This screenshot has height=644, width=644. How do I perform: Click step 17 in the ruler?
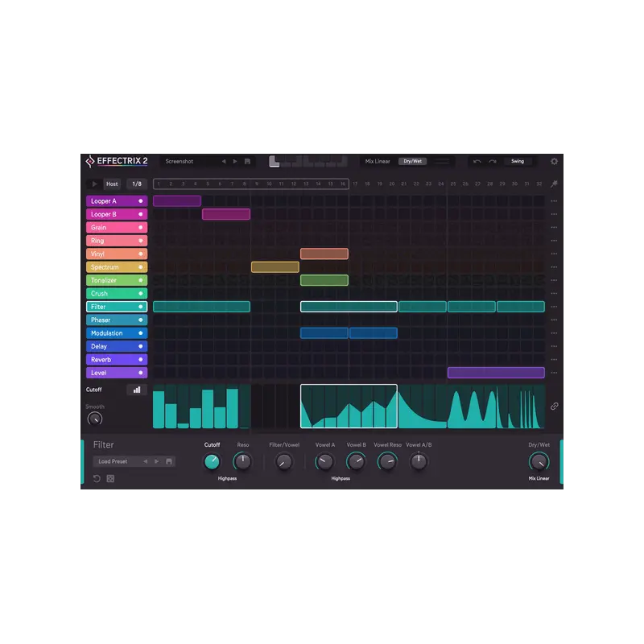tap(355, 184)
